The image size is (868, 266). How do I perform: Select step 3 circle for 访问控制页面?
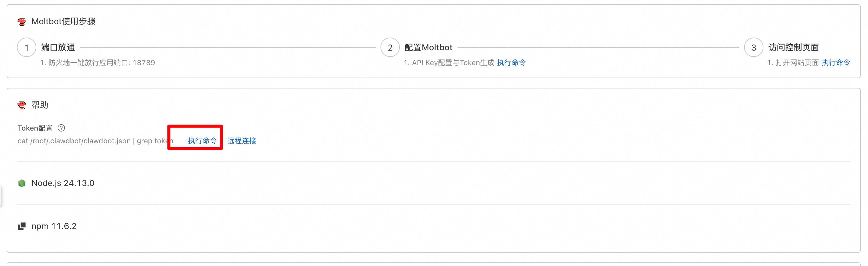753,48
